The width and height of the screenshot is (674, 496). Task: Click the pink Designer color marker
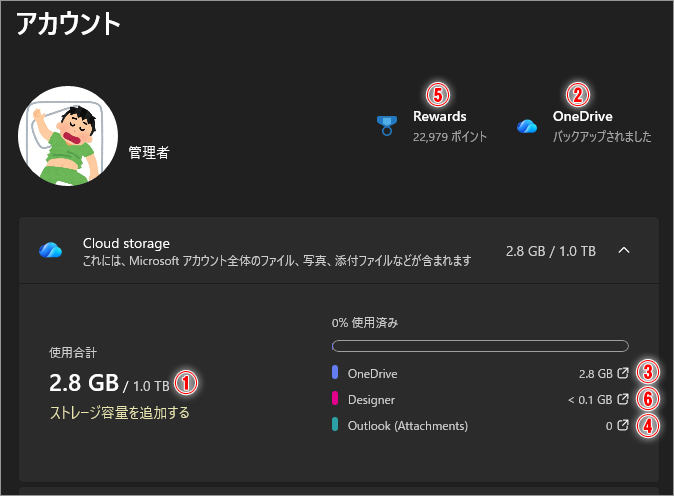335,400
